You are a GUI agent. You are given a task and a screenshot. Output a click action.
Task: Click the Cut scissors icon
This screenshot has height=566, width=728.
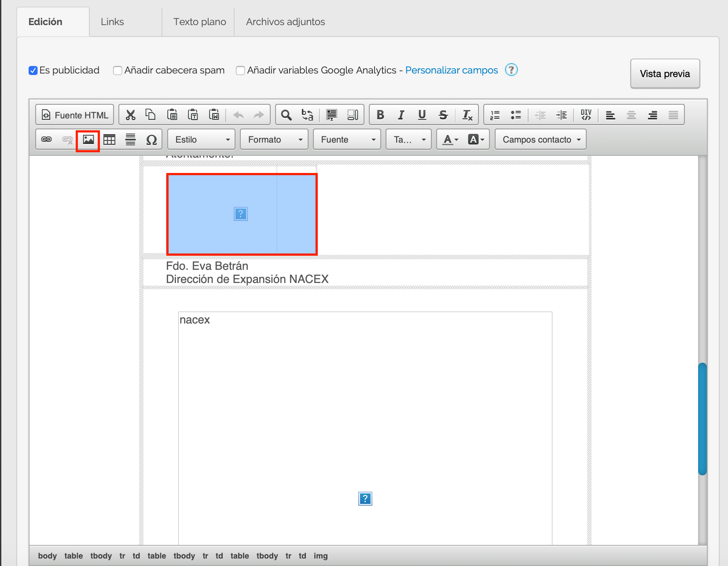click(x=130, y=115)
